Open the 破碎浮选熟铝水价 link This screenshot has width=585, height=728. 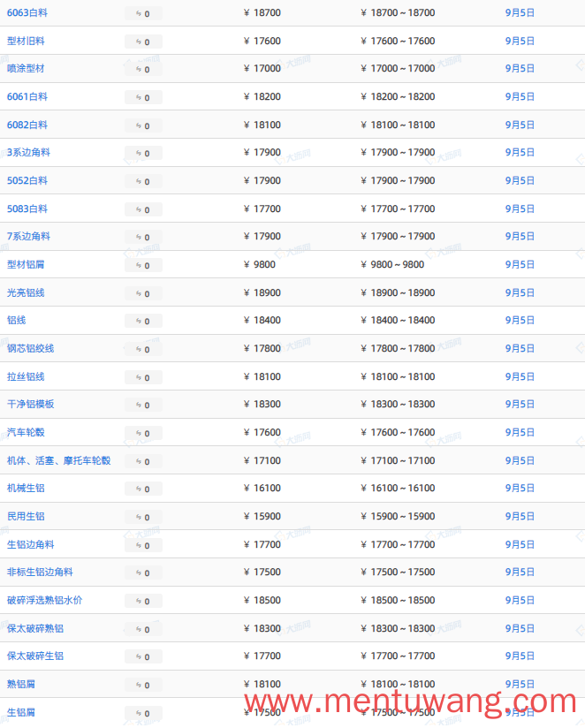pyautogui.click(x=44, y=600)
